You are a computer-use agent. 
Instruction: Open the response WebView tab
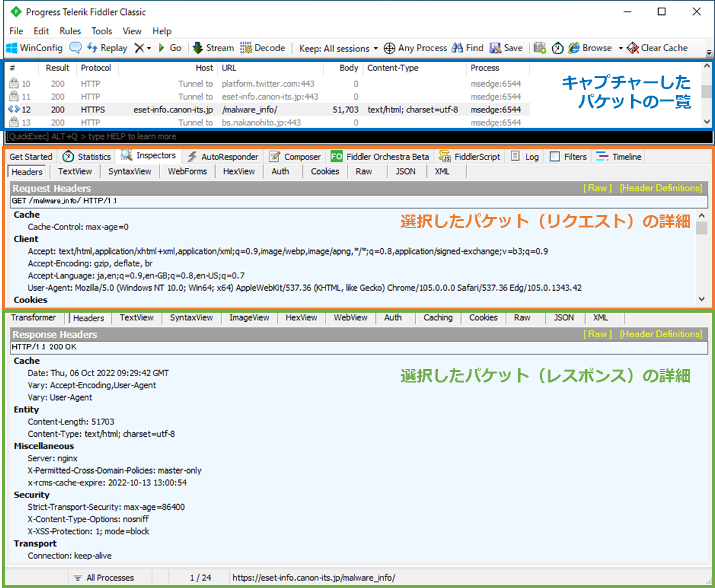[350, 317]
